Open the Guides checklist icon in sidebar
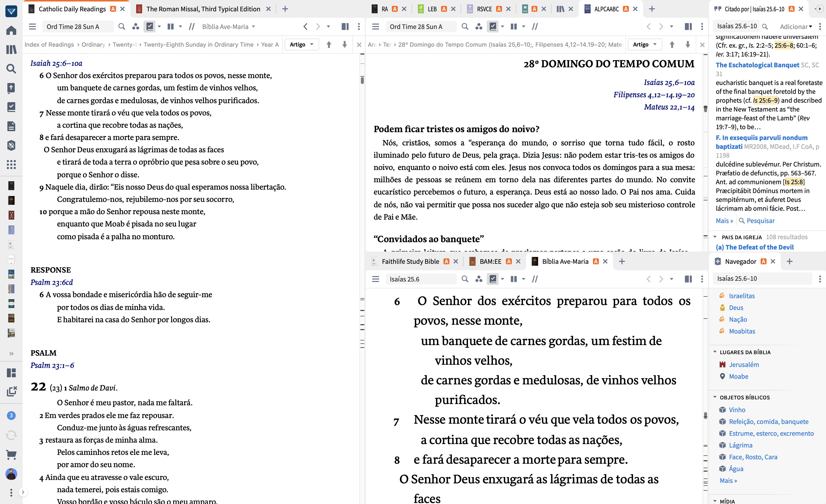 [x=11, y=107]
